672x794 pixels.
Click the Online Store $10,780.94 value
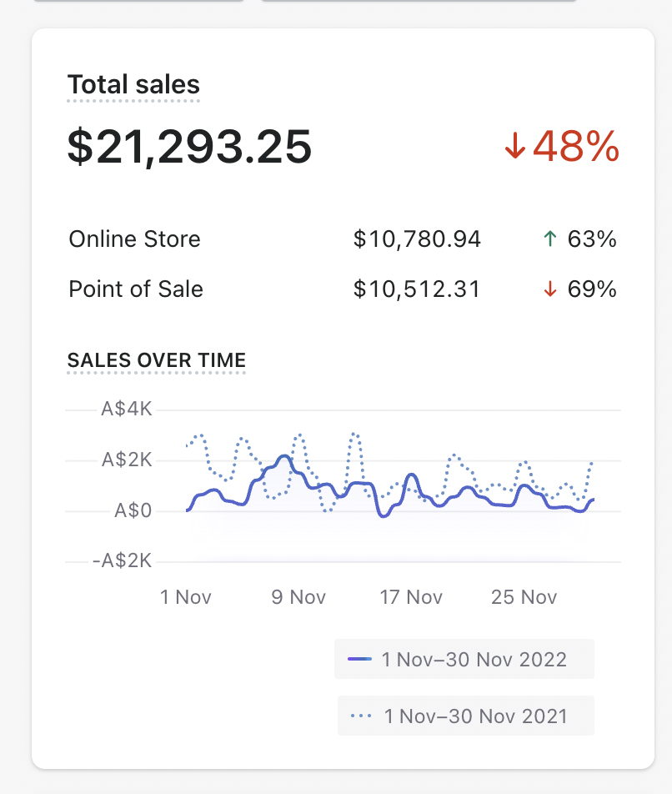point(417,239)
